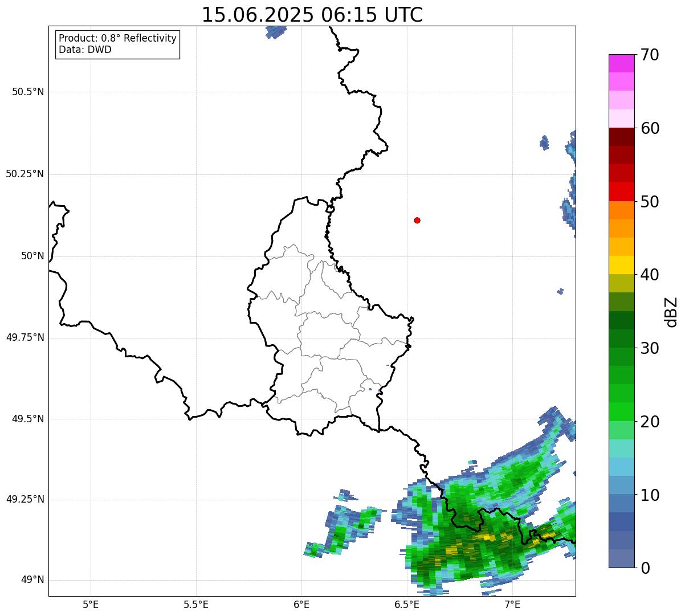Click the bright red colorbar segment above 50
The height and width of the screenshot is (616, 685).
pos(622,191)
